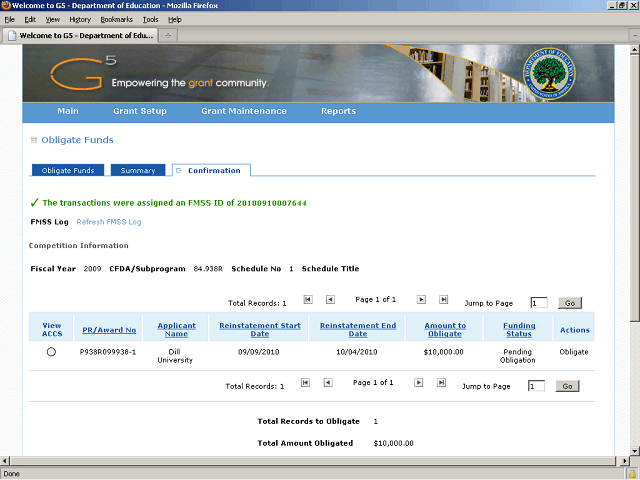Viewport: 640px width, 480px height.
Task: Click the 10/04/2010 end date cell
Action: (x=357, y=352)
